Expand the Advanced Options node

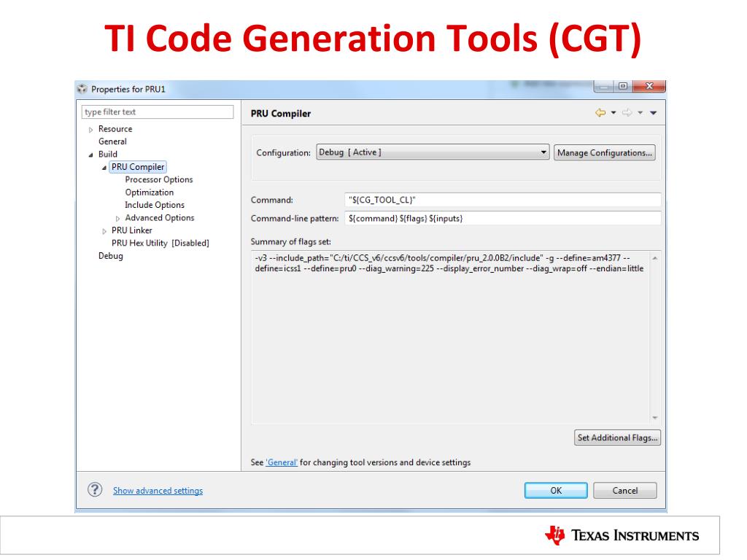click(117, 219)
